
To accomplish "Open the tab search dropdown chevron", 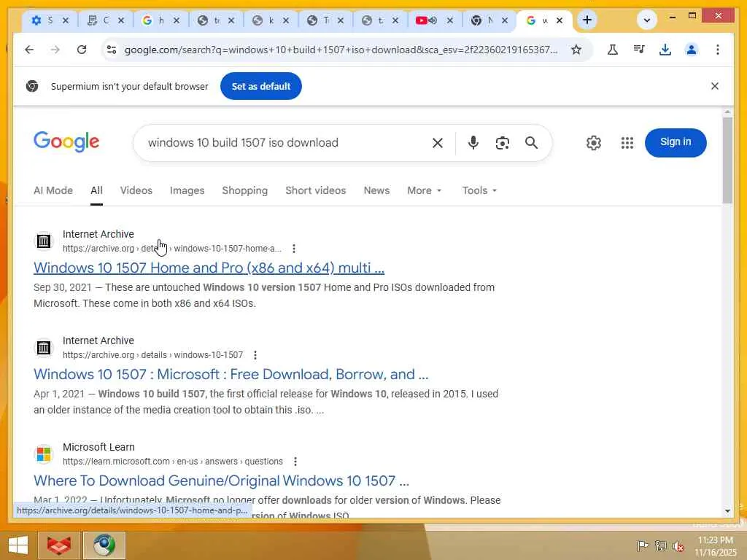I will pos(646,20).
